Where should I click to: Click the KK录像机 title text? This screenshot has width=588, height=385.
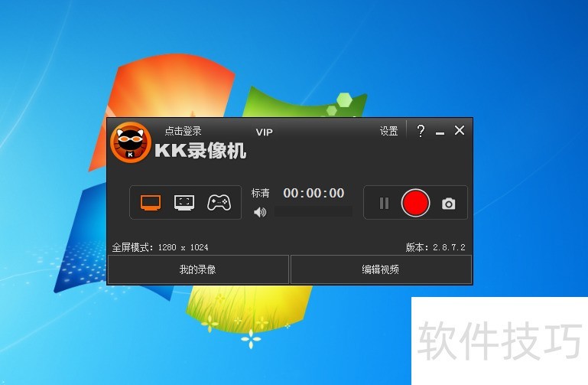tap(200, 151)
